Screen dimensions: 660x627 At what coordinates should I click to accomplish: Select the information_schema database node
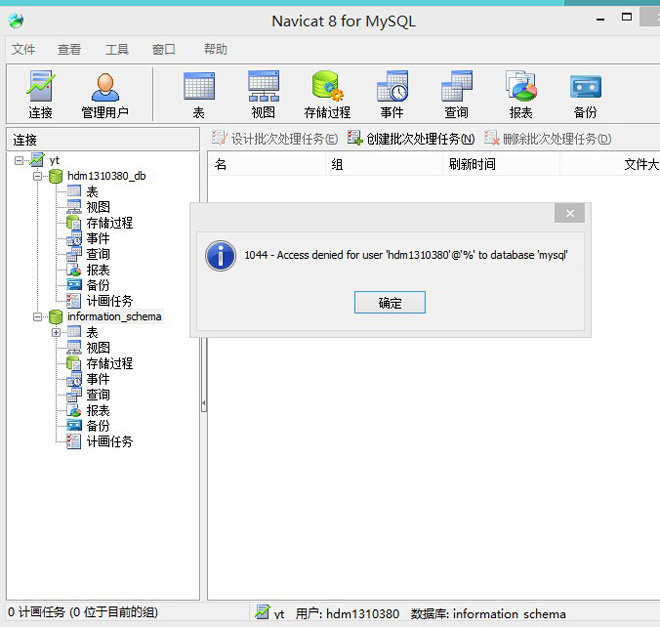pos(114,316)
